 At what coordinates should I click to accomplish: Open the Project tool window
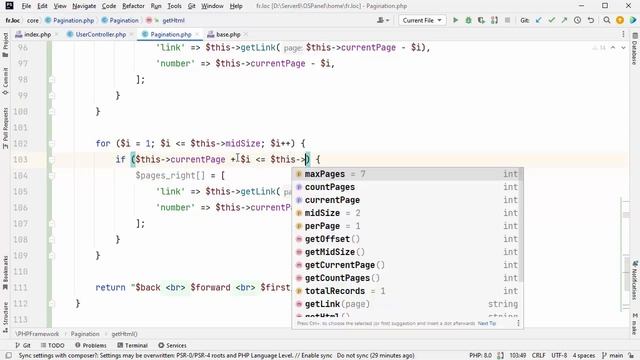5,44
